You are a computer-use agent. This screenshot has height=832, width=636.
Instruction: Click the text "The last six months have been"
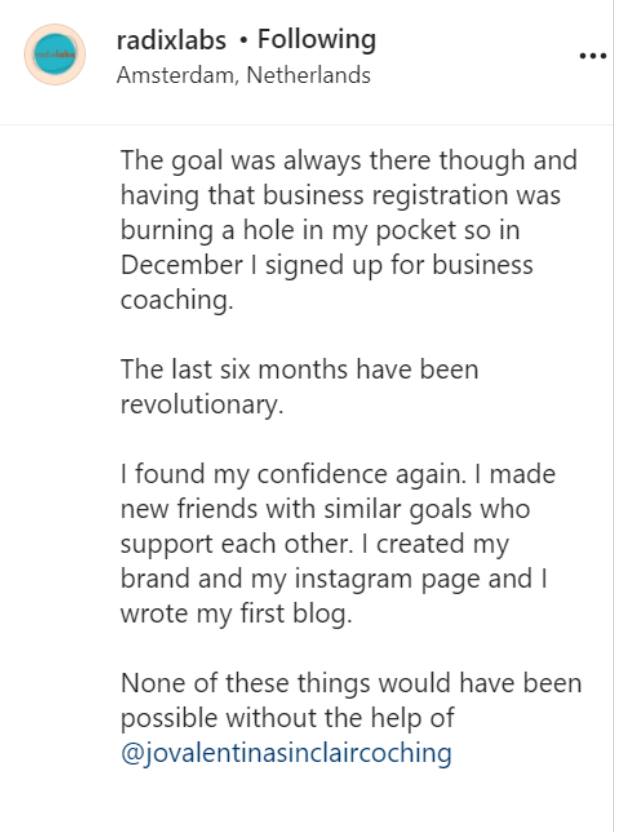[299, 369]
